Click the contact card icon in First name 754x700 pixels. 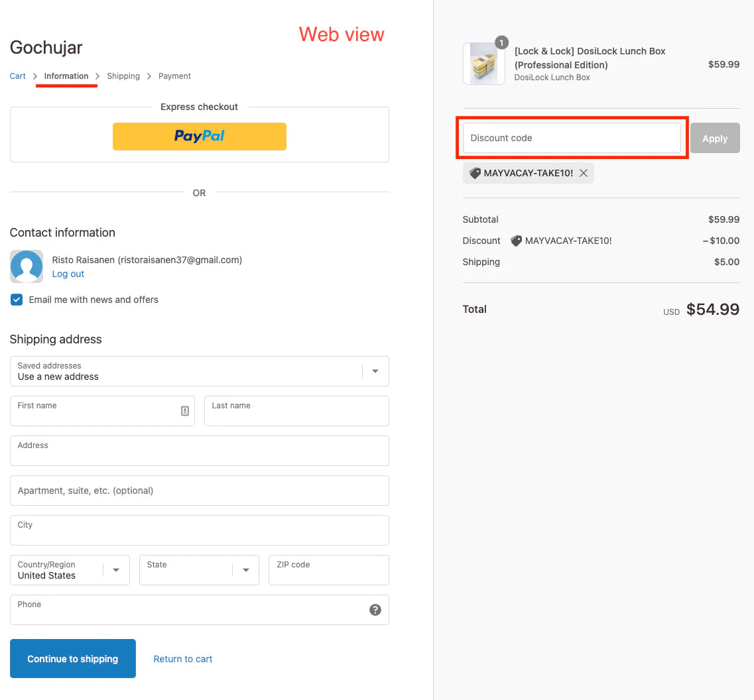185,411
